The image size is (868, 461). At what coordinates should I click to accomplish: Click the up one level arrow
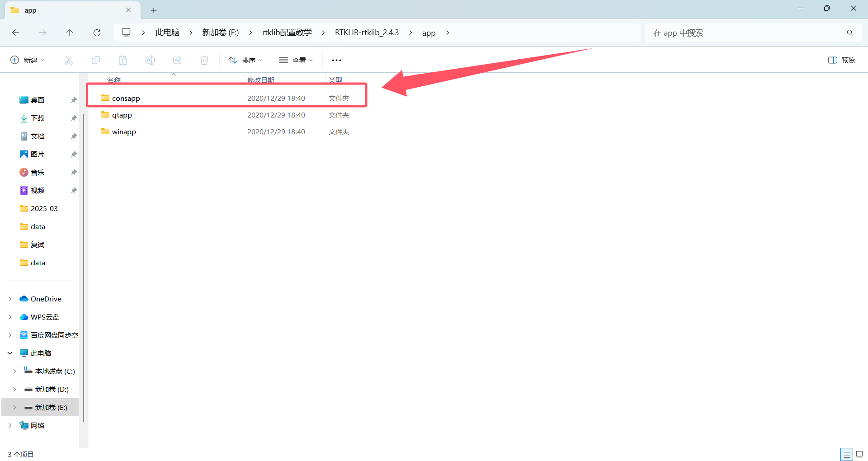(70, 33)
